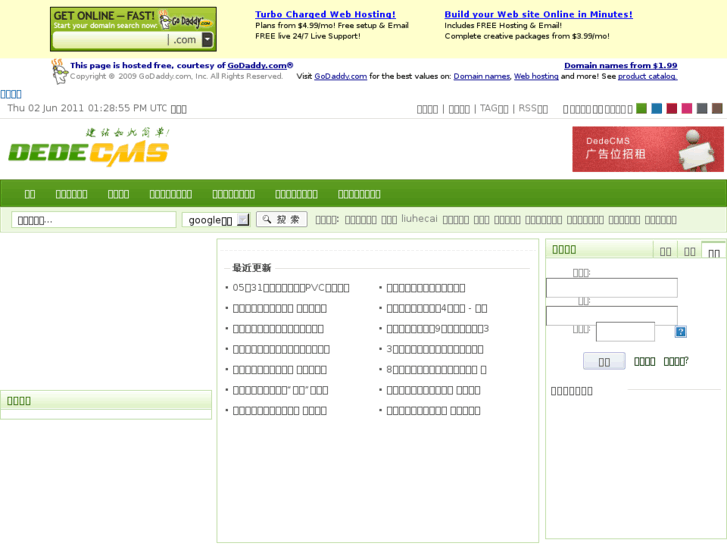Click the blue question mark help icon

click(680, 332)
